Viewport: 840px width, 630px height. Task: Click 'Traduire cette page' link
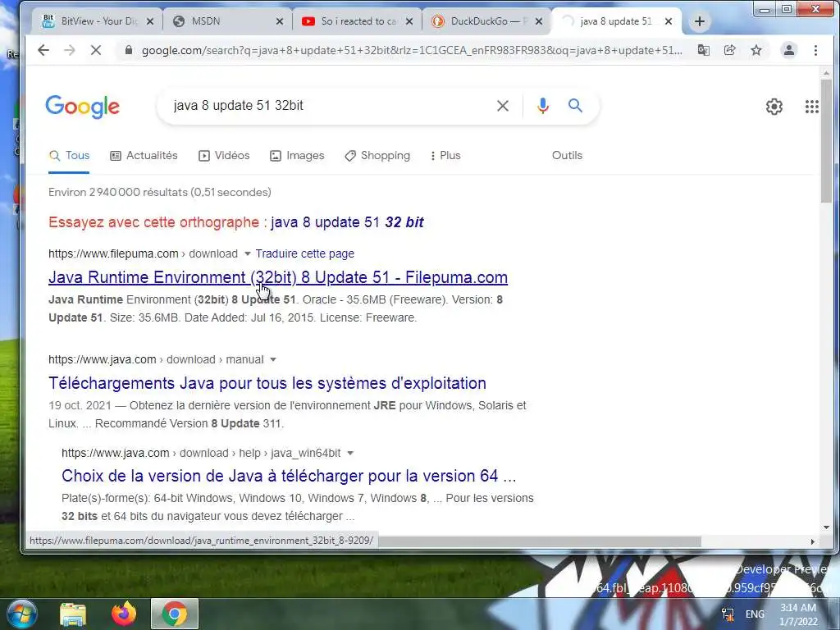pyautogui.click(x=305, y=254)
